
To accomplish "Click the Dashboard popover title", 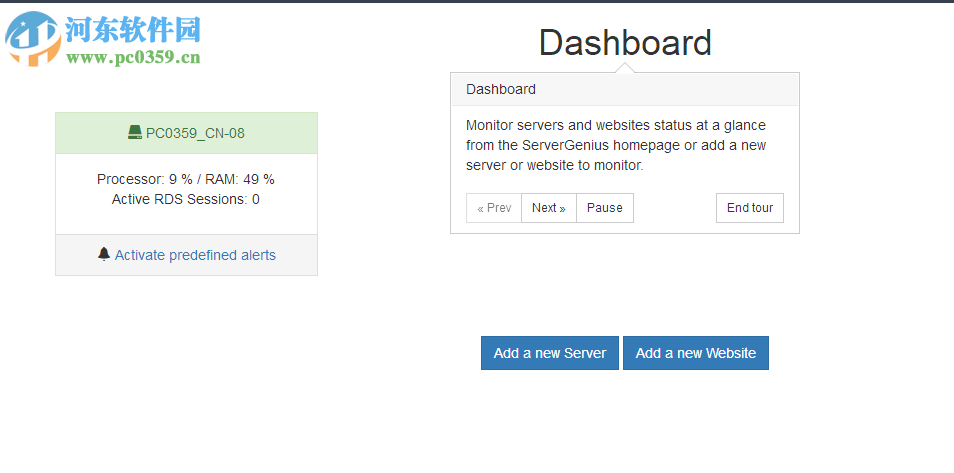I will [x=501, y=89].
